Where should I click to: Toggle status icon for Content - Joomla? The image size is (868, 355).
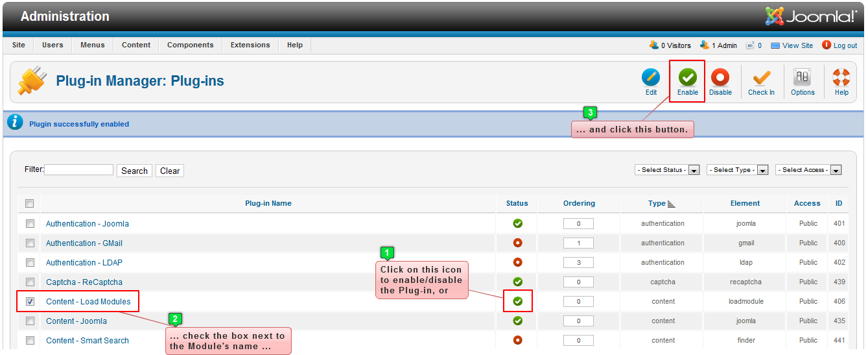517,321
